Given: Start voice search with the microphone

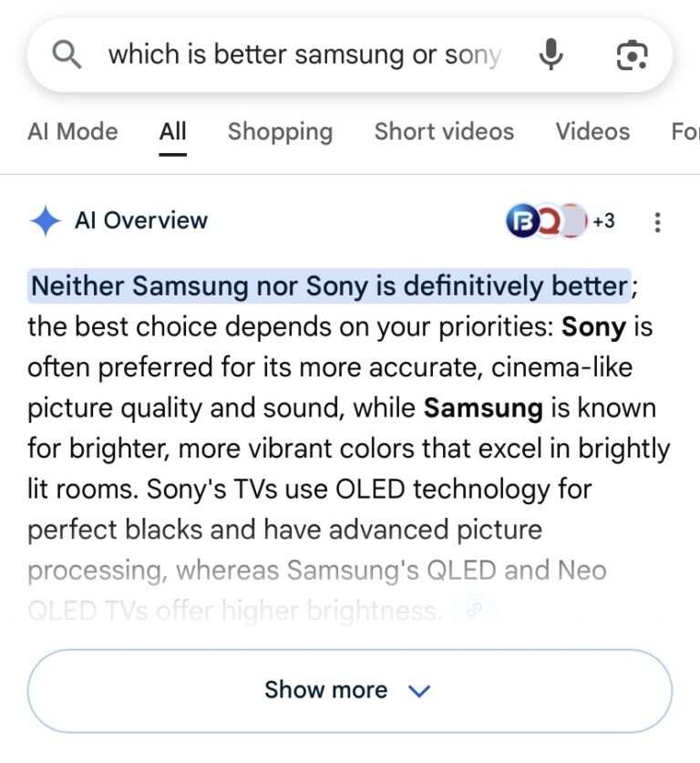Looking at the screenshot, I should pyautogui.click(x=550, y=56).
